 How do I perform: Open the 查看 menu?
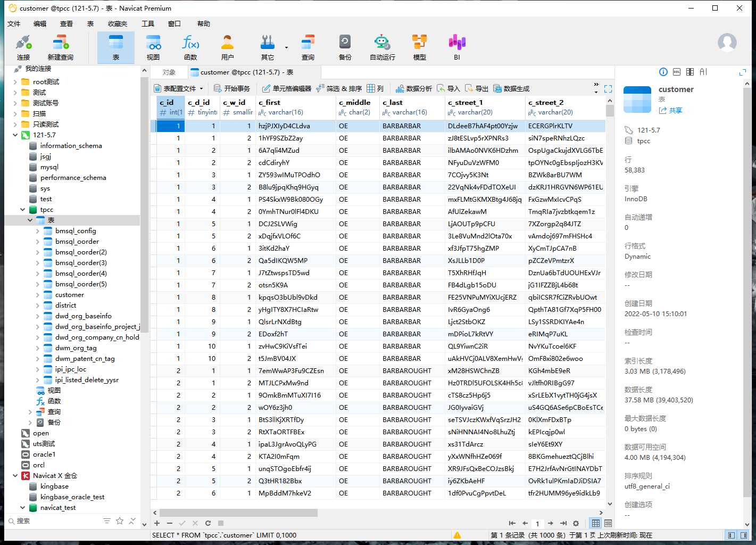pyautogui.click(x=67, y=24)
